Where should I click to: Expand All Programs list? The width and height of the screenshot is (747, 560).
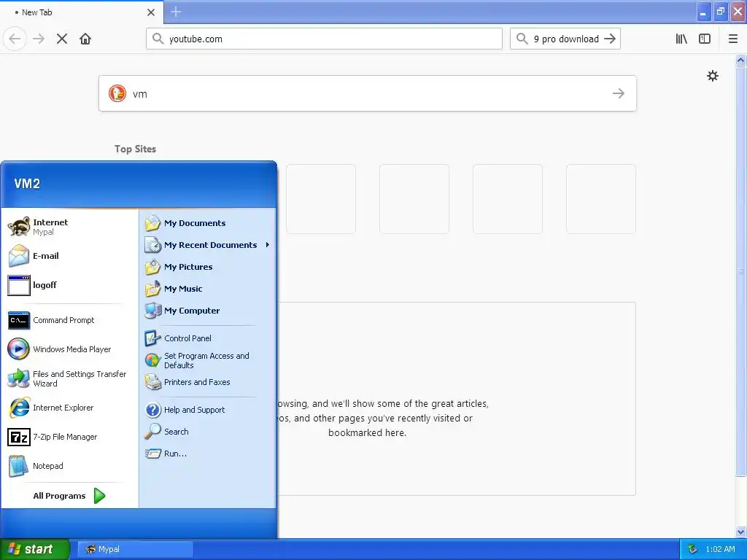69,496
